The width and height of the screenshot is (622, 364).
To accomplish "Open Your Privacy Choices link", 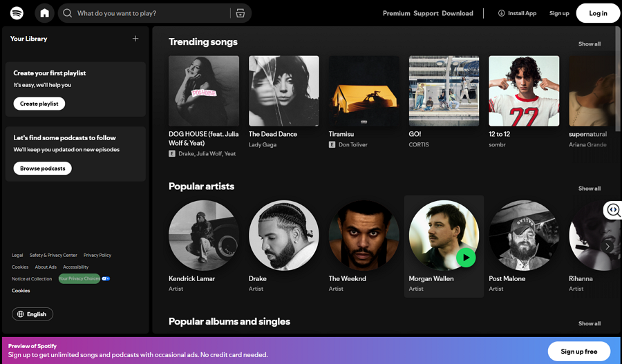I will (x=79, y=279).
